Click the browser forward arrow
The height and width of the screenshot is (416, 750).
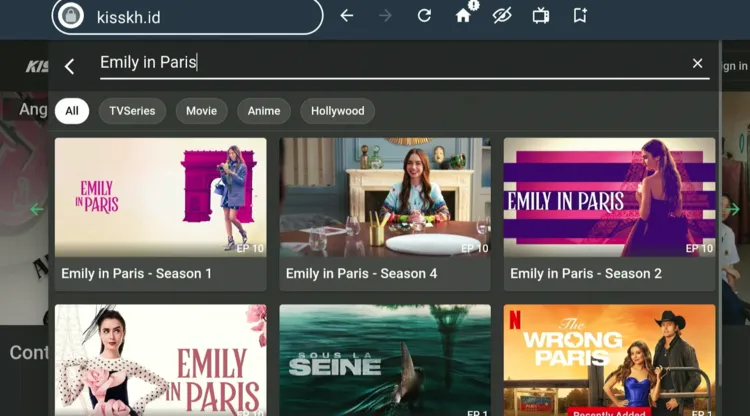[385, 16]
